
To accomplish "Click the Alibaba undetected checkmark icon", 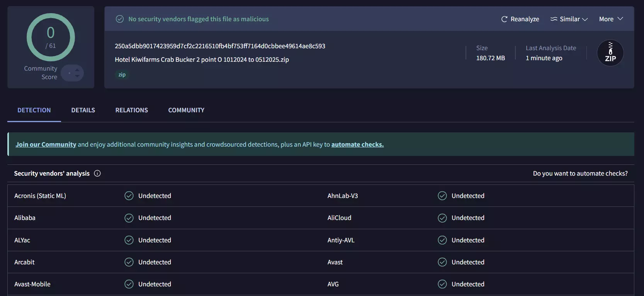I will [129, 218].
